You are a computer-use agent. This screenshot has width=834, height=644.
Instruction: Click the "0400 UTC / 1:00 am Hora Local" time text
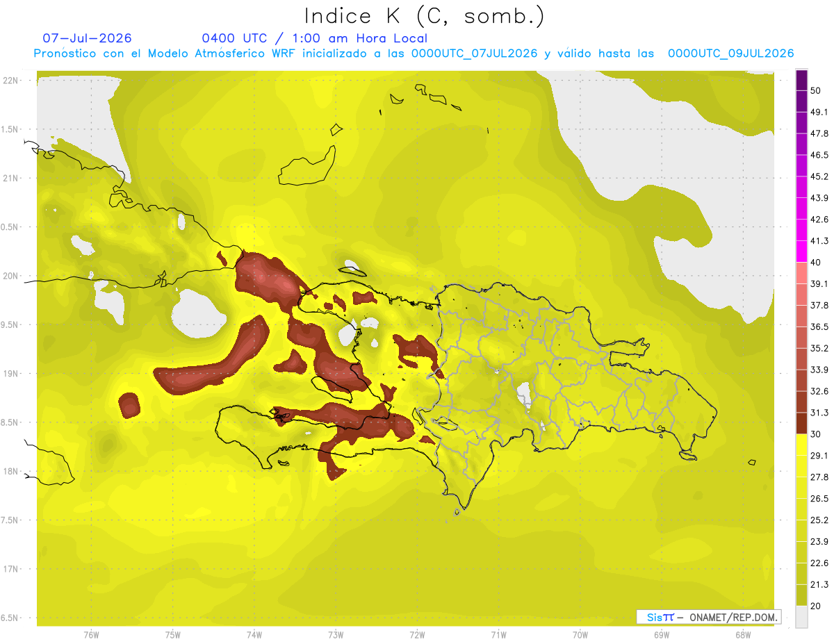click(315, 38)
